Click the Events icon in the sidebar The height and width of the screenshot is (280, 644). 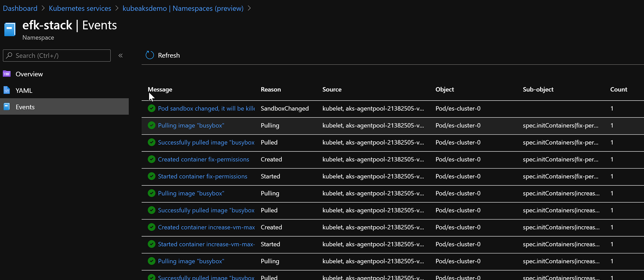7,107
